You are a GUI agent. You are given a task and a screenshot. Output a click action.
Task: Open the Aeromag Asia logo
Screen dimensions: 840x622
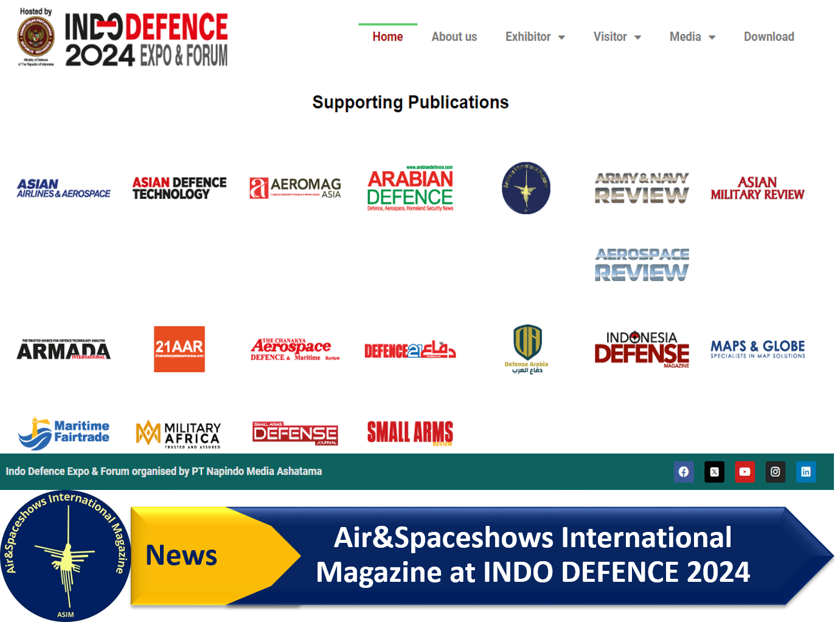(295, 188)
